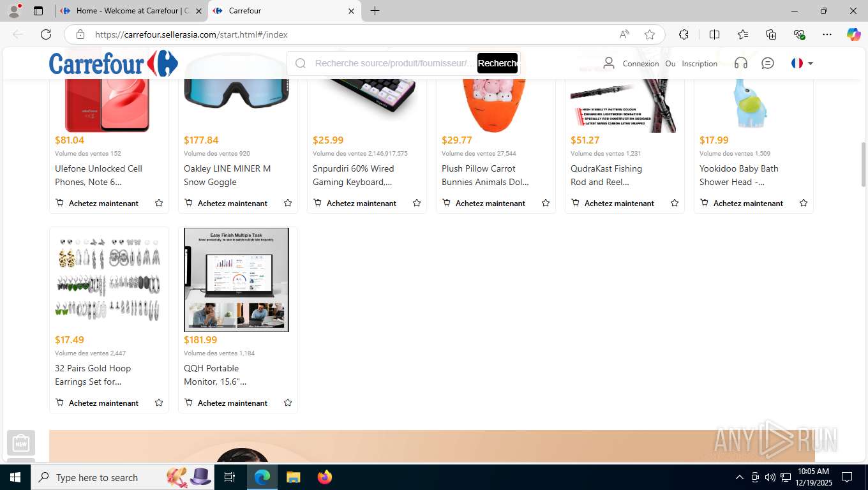The image size is (868, 490).
Task: Open the browser Extensions icon
Action: click(684, 34)
